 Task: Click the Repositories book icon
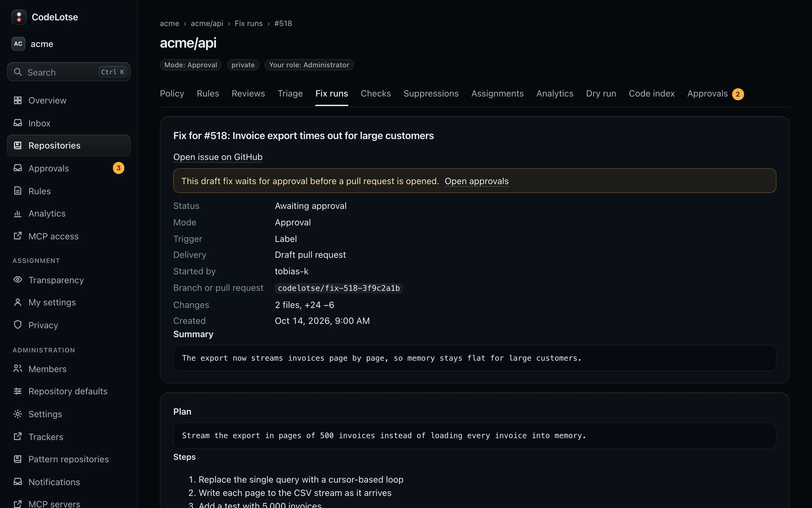point(18,145)
